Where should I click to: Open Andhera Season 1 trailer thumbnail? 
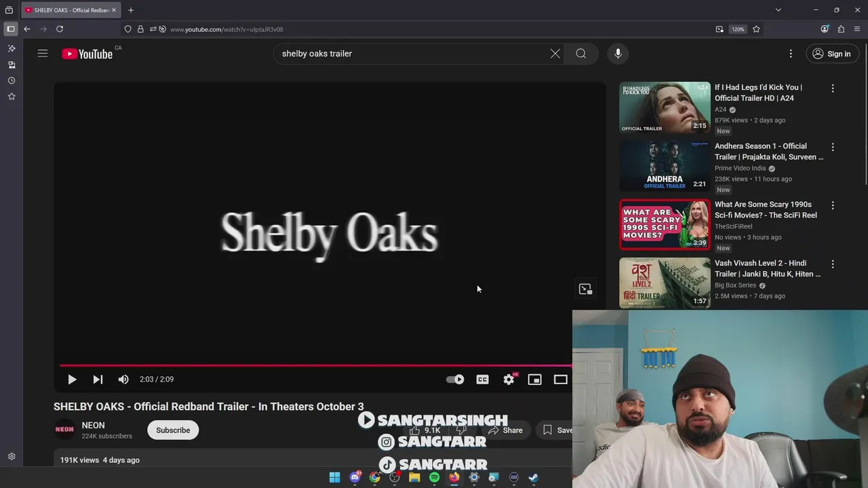tap(665, 166)
